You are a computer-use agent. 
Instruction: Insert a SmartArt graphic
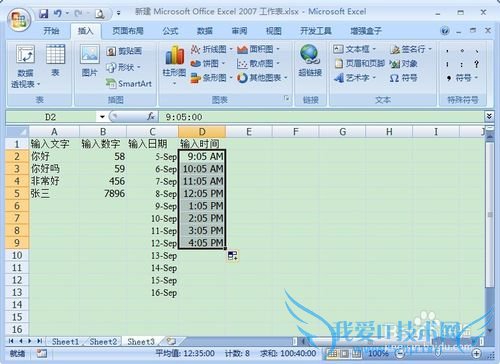(129, 83)
